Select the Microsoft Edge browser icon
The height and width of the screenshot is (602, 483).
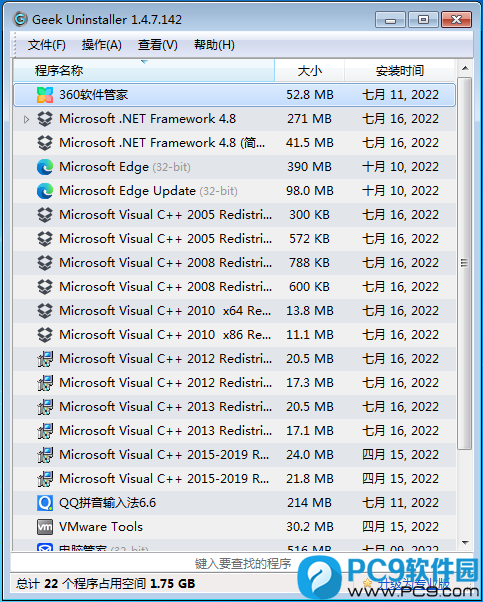click(x=45, y=167)
